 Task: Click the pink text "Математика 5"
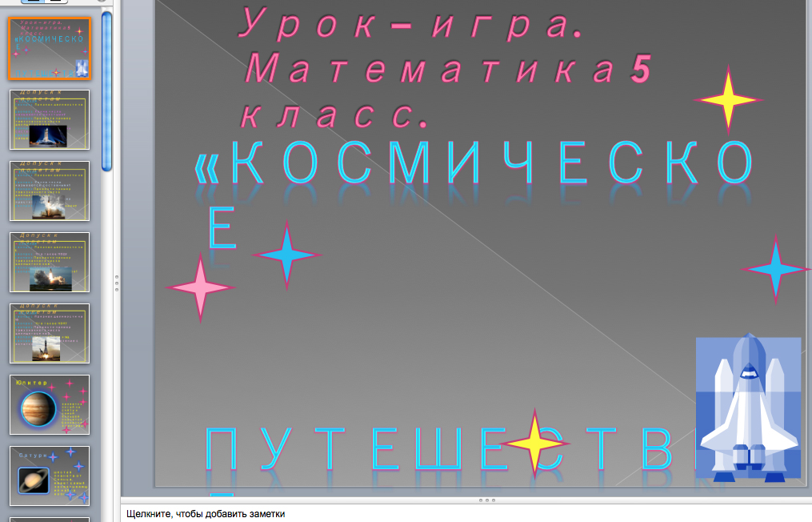447,68
